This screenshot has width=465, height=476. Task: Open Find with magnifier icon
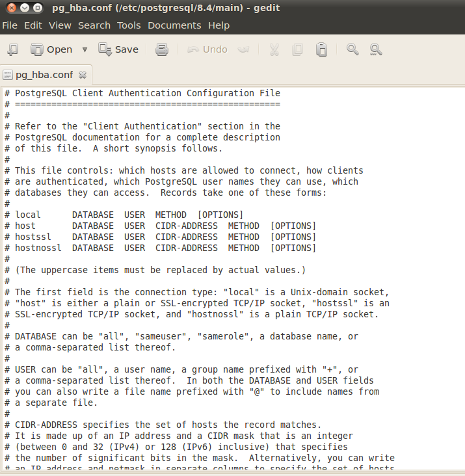(x=352, y=49)
